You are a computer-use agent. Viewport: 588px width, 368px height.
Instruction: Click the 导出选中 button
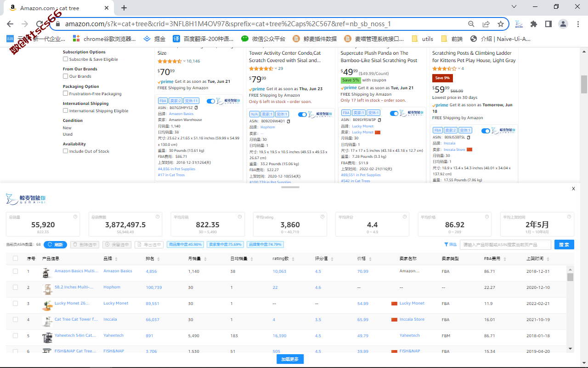coord(149,245)
